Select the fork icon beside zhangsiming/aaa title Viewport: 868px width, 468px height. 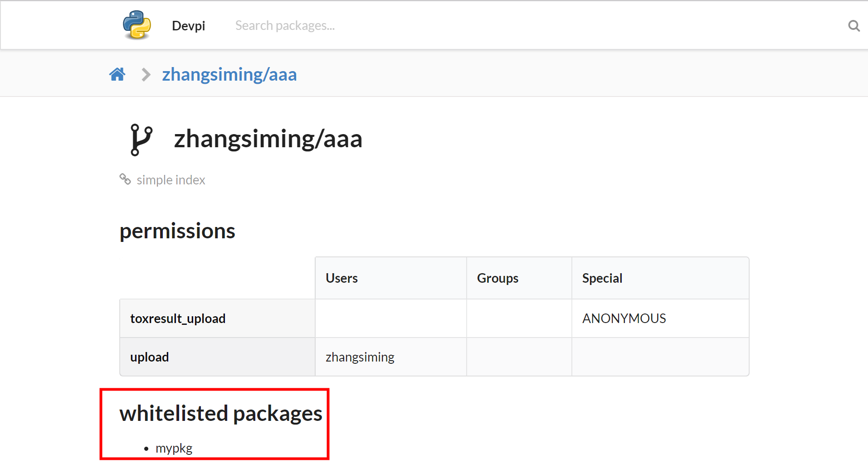coord(141,139)
